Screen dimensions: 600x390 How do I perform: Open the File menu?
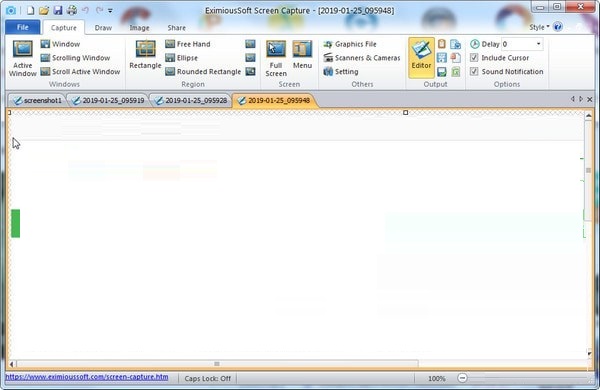click(23, 27)
